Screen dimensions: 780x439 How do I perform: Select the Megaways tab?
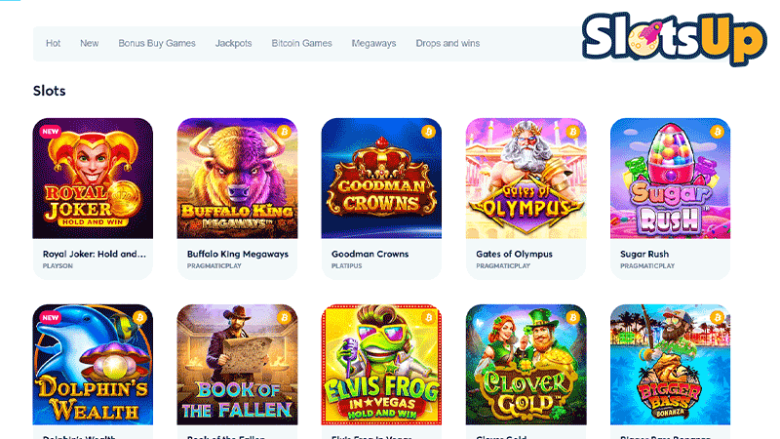[374, 43]
